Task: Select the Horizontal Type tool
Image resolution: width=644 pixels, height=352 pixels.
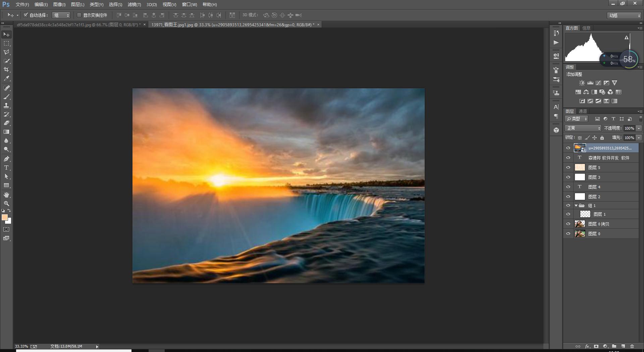Action: [x=6, y=168]
